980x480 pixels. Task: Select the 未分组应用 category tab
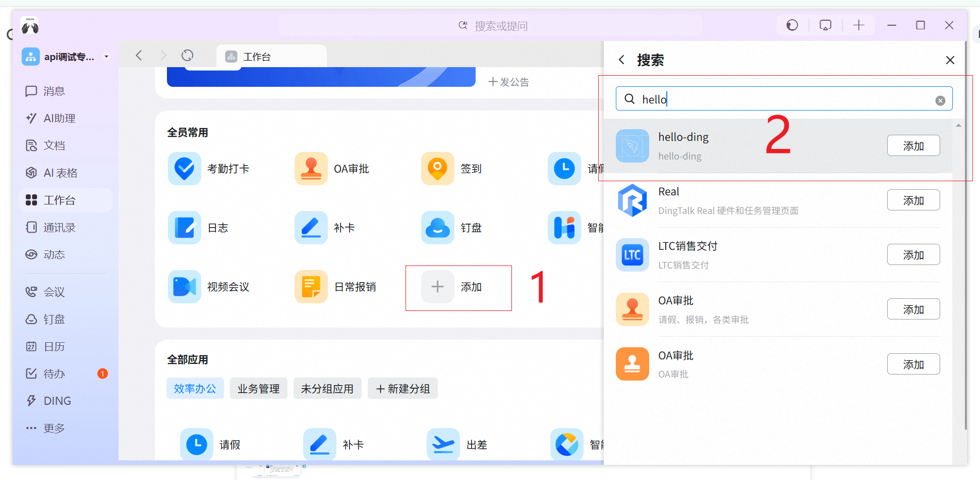coord(327,389)
